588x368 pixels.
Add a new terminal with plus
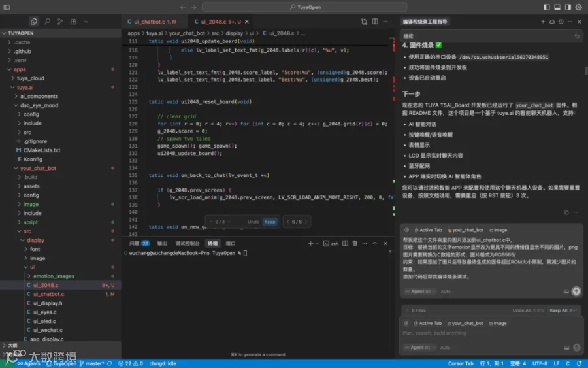(x=310, y=243)
